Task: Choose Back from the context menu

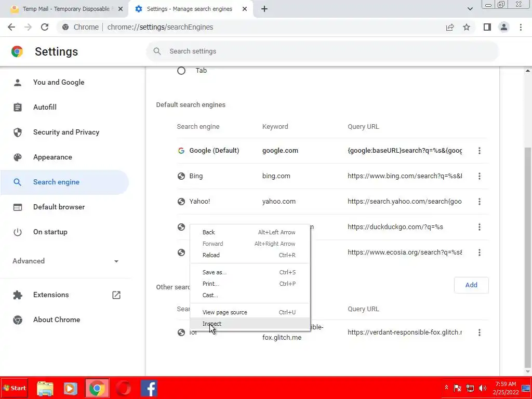Action: pos(250,232)
